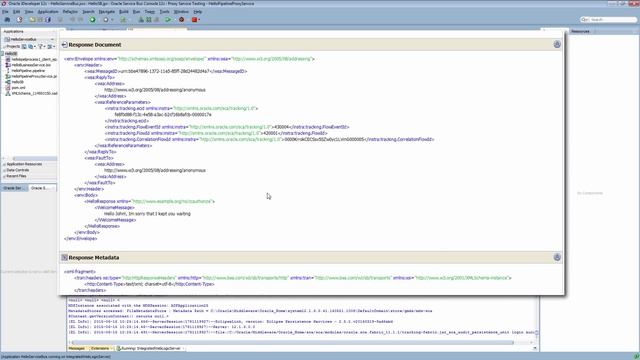Open the application selector dropdown in Applications panel

[29, 39]
